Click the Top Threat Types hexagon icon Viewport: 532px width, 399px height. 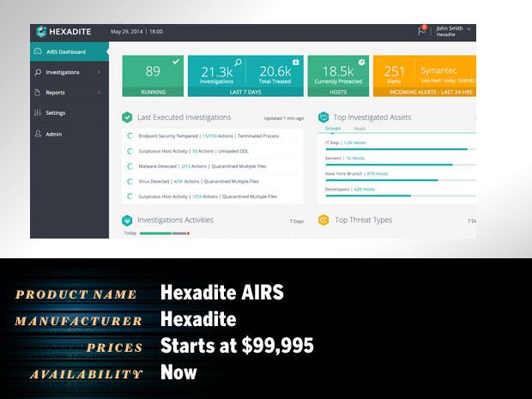[323, 221]
